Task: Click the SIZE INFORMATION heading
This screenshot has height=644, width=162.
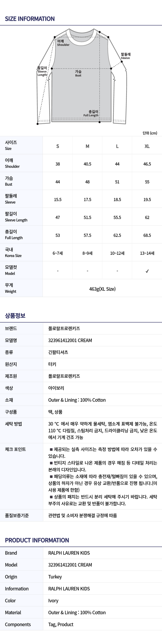Action: [30, 19]
